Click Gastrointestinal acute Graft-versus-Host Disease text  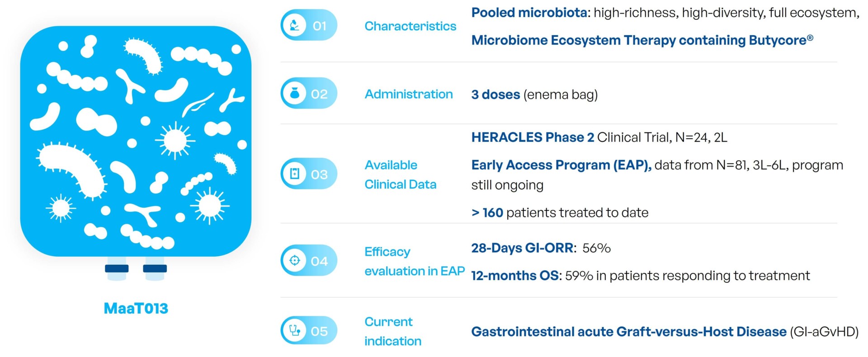coord(629,332)
